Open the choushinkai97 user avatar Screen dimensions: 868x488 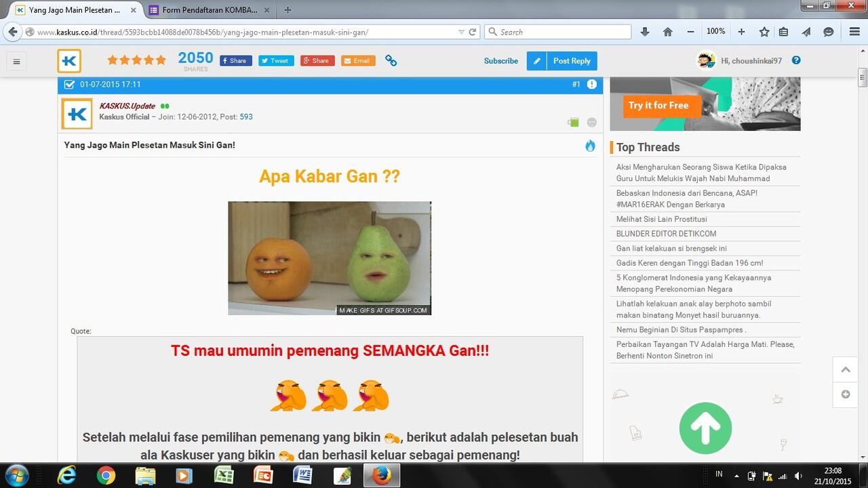(x=706, y=60)
